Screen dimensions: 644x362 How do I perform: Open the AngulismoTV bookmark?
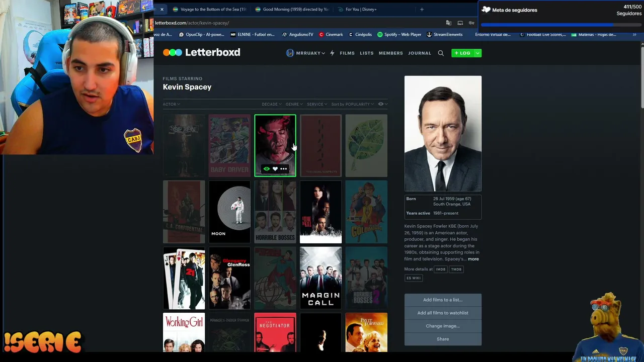tap(298, 35)
